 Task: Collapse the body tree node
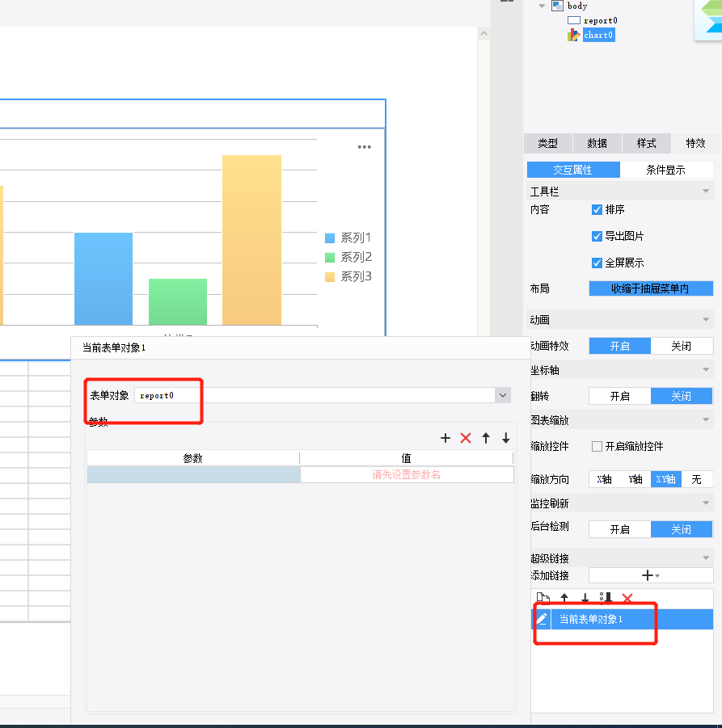[542, 6]
